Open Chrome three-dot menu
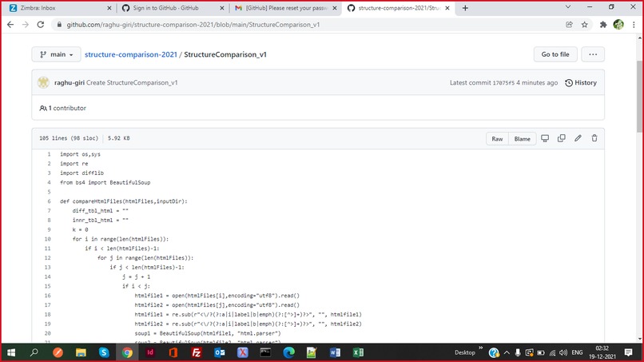 [634, 25]
